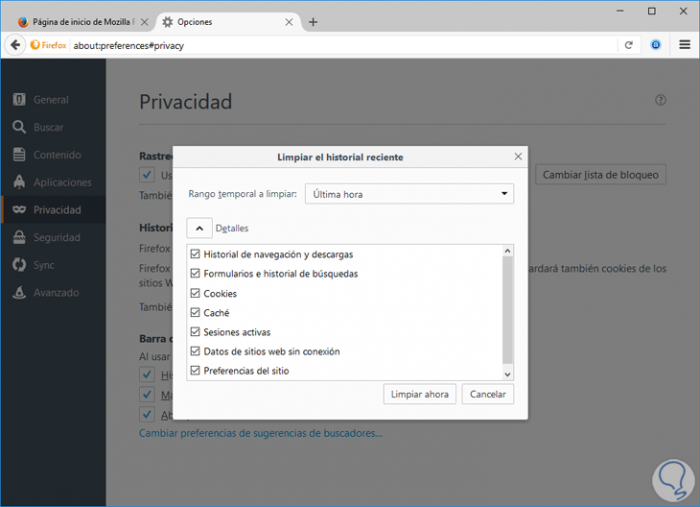Toggle Datos de sitios web sin conexión
Viewport: 700px width, 507px height.
point(195,351)
